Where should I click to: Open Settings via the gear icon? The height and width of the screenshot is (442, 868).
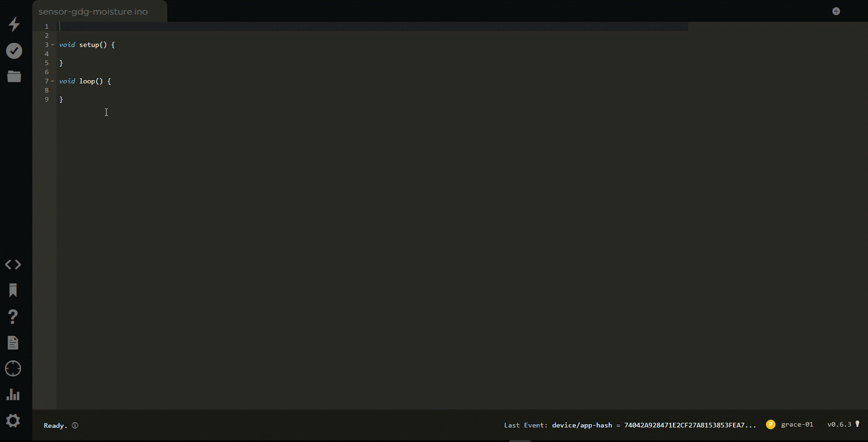[13, 421]
